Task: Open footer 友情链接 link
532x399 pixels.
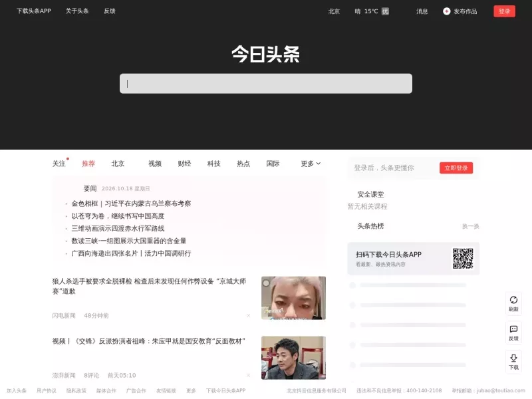Action: [x=166, y=390]
